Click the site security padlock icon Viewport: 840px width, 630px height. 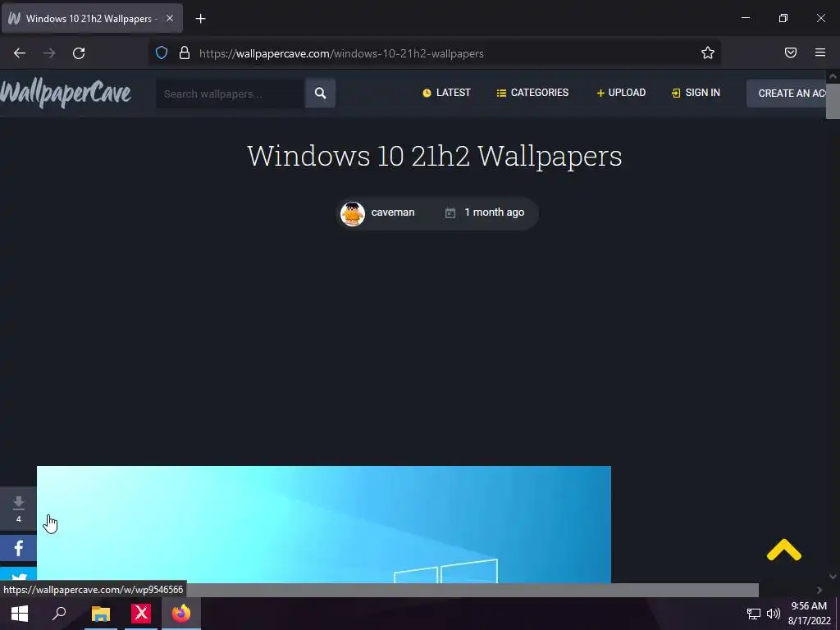pyautogui.click(x=185, y=52)
